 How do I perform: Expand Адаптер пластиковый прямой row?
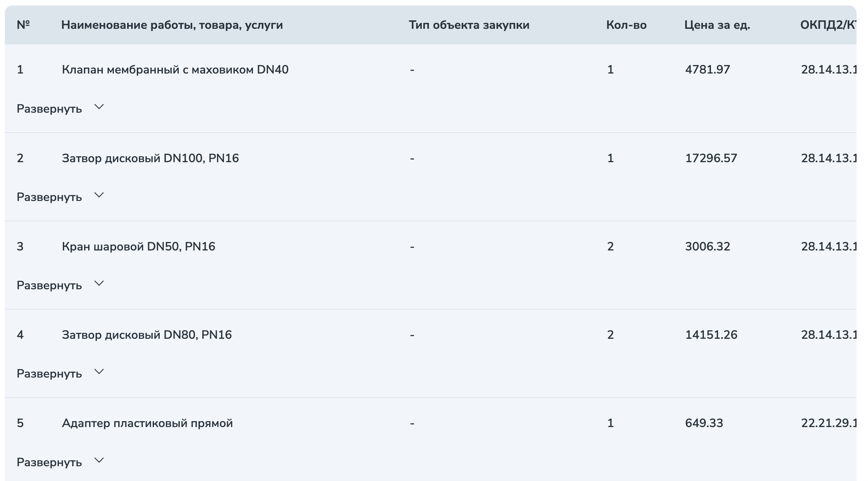60,462
